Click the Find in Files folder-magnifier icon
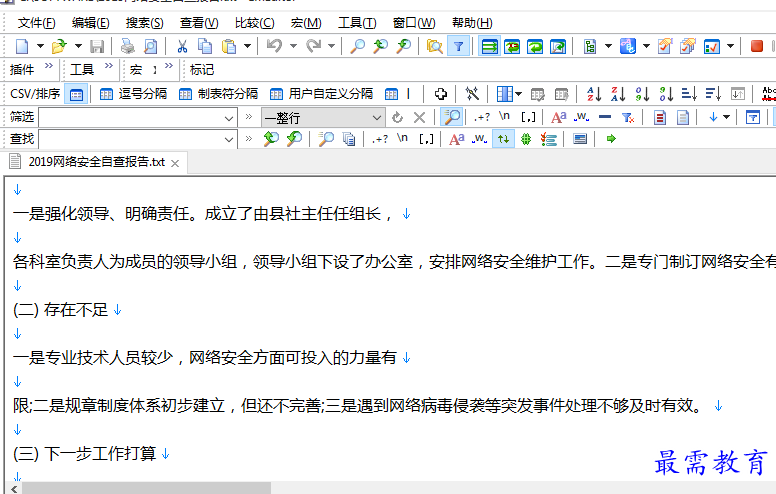The width and height of the screenshot is (776, 494). (434, 47)
